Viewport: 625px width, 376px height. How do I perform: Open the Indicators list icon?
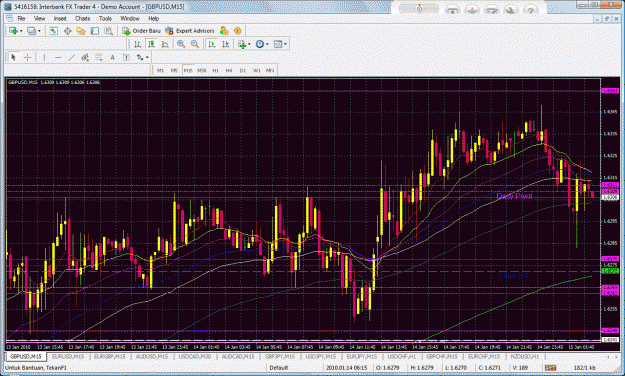[242, 44]
